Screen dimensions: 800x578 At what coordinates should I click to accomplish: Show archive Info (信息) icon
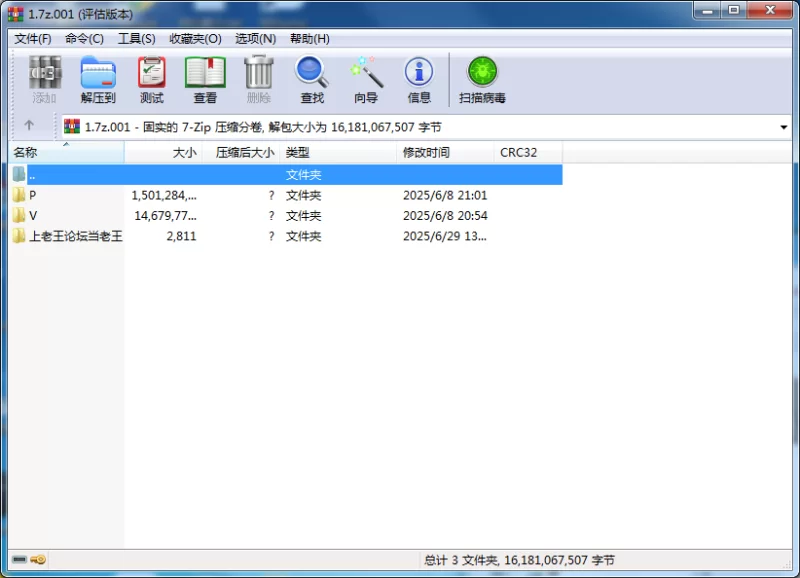click(419, 79)
